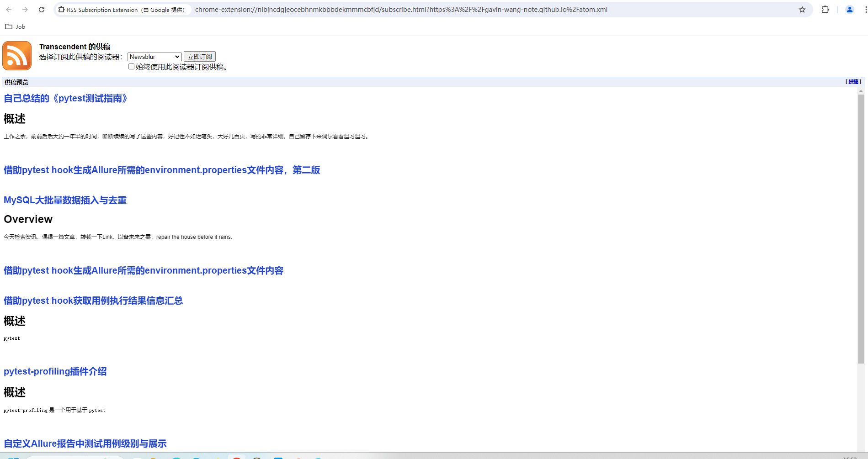Open the 供稿 feed link at top right

pyautogui.click(x=853, y=82)
